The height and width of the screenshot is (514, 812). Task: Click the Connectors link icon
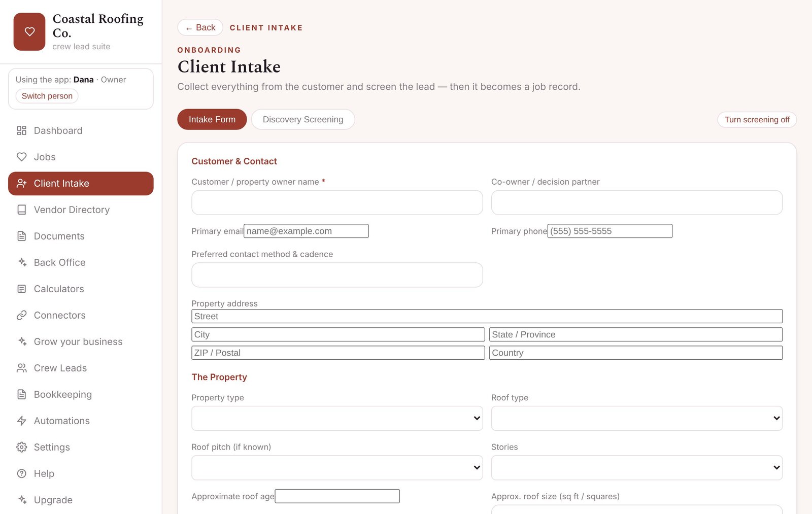click(21, 315)
